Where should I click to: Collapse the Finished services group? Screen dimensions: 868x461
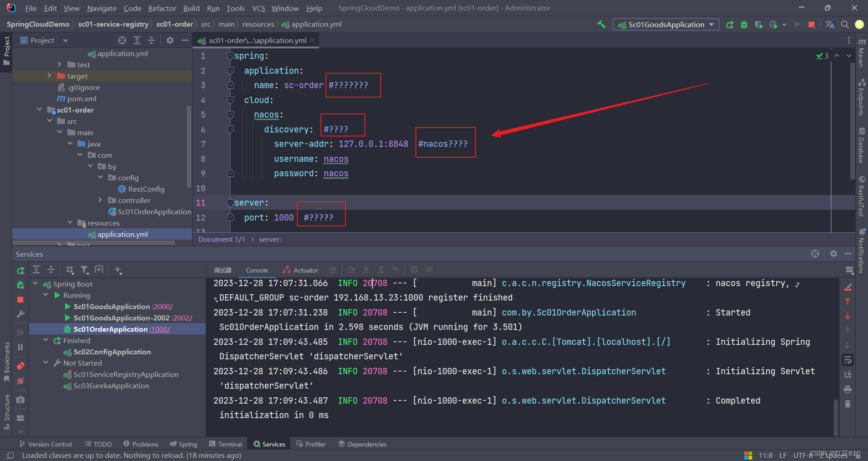[x=46, y=340]
